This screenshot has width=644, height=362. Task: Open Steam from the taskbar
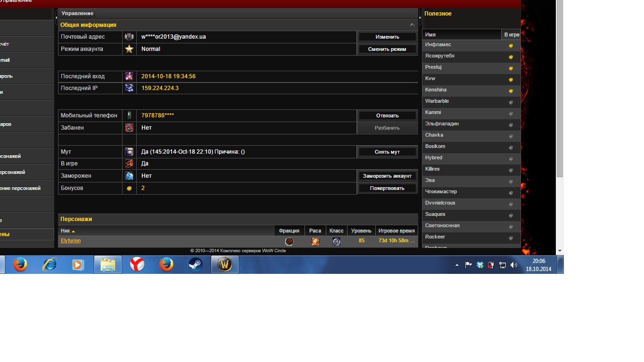pyautogui.click(x=196, y=265)
